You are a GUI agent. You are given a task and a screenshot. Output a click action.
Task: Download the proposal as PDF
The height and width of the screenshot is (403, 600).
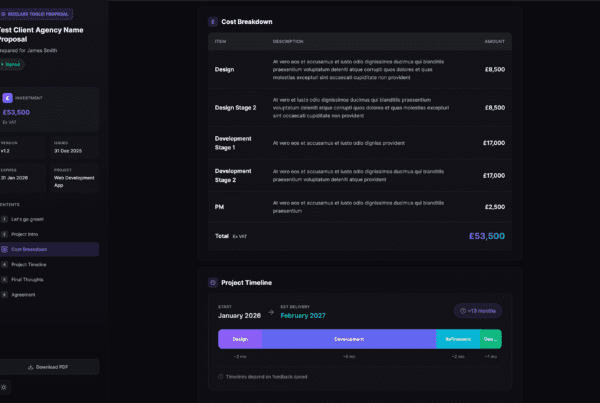pyautogui.click(x=49, y=367)
